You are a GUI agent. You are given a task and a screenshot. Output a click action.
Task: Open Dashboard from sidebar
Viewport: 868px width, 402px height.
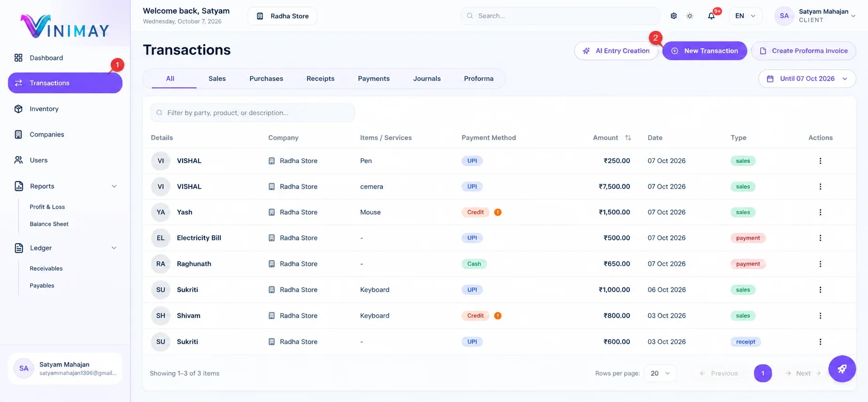pyautogui.click(x=65, y=57)
